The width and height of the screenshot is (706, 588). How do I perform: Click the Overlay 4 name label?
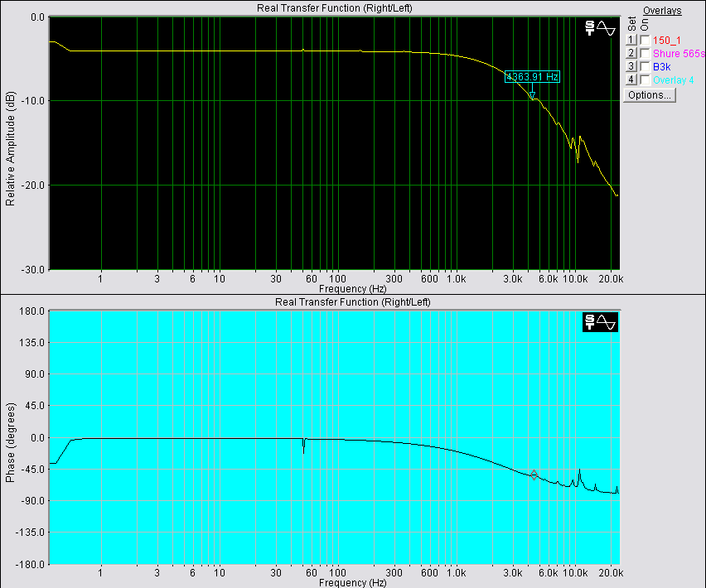click(x=673, y=80)
